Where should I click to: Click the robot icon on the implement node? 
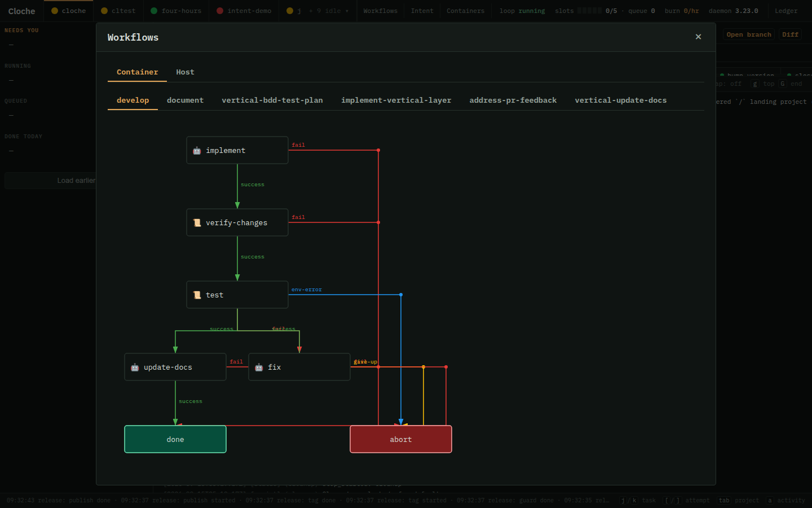[197, 151]
